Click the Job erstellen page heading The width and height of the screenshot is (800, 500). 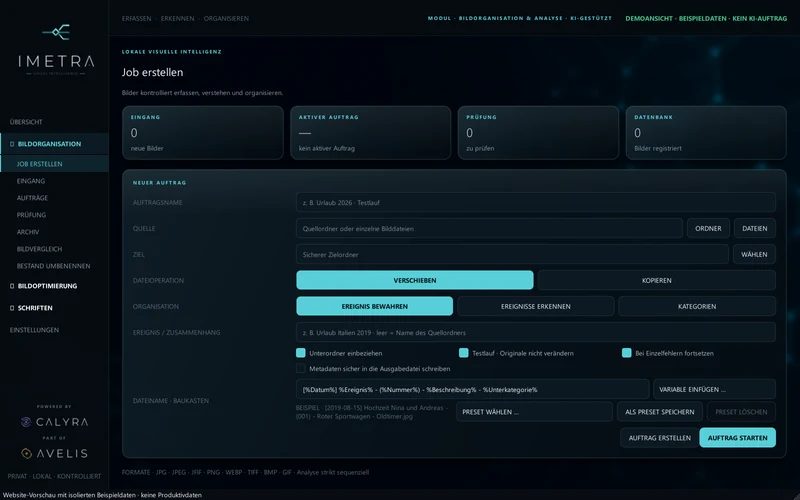pos(152,72)
